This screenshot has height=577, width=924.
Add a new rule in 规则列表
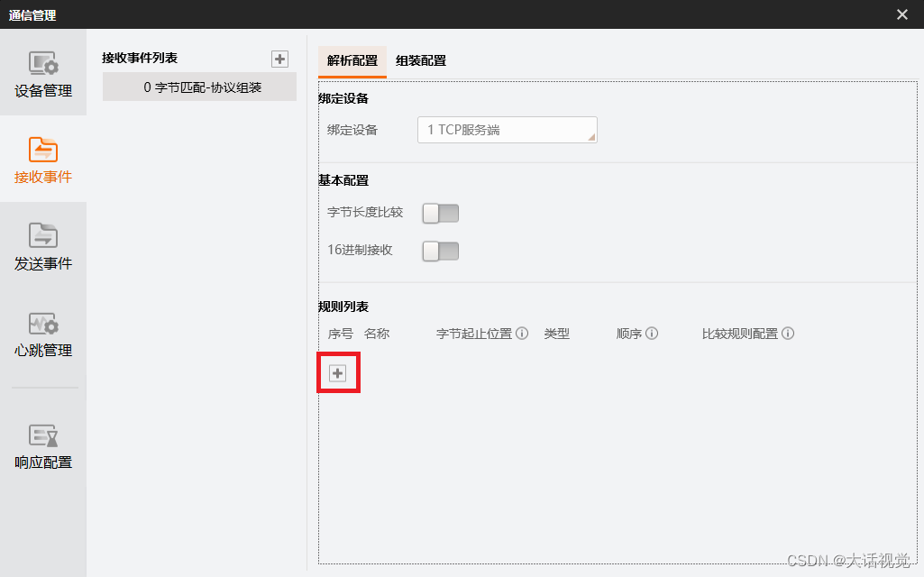pos(338,373)
